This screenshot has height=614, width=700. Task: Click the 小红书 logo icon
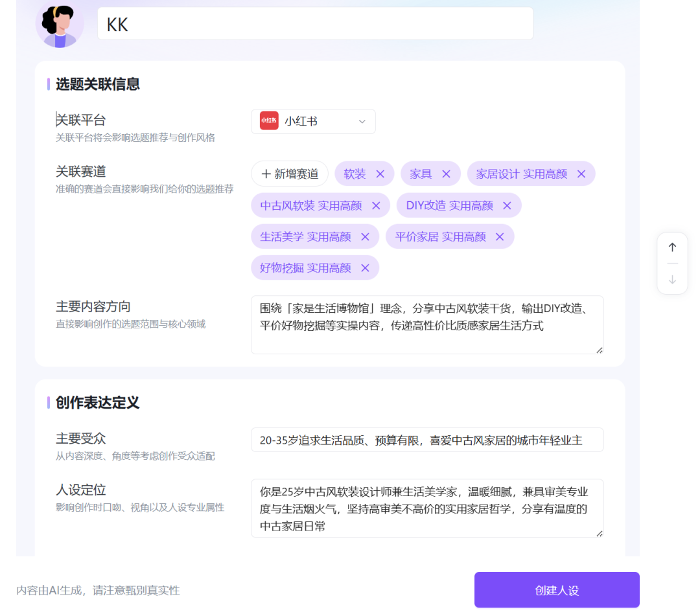269,121
